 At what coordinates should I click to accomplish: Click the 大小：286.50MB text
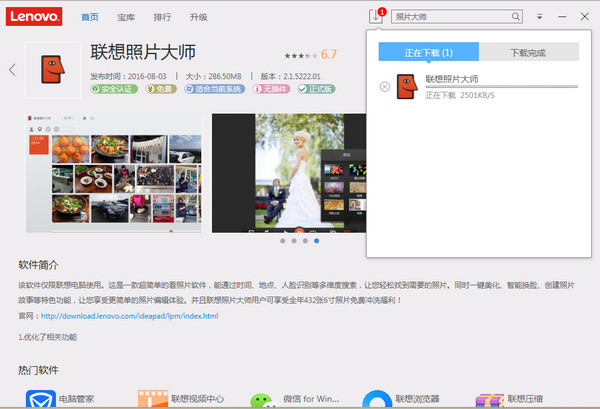click(x=213, y=76)
